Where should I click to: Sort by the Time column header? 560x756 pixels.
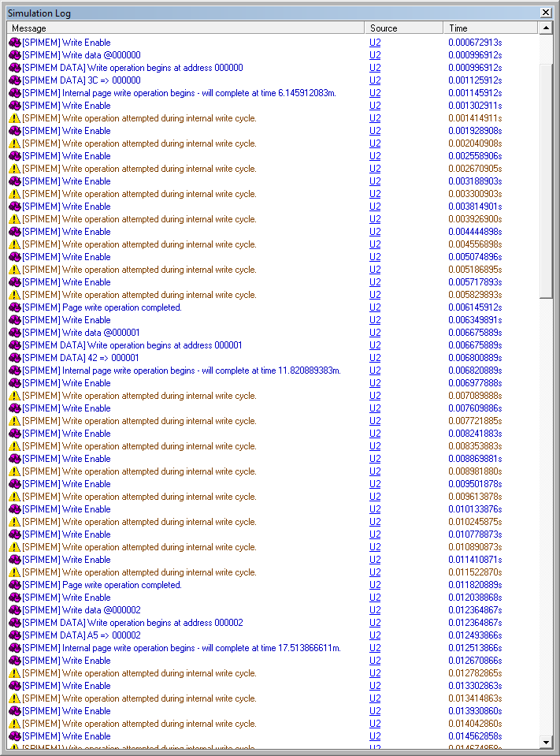coord(490,28)
